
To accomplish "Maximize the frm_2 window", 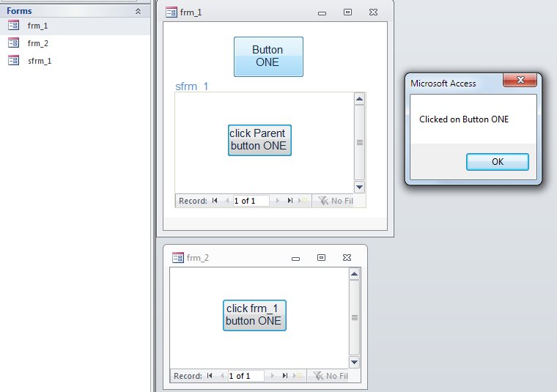I will pyautogui.click(x=321, y=257).
